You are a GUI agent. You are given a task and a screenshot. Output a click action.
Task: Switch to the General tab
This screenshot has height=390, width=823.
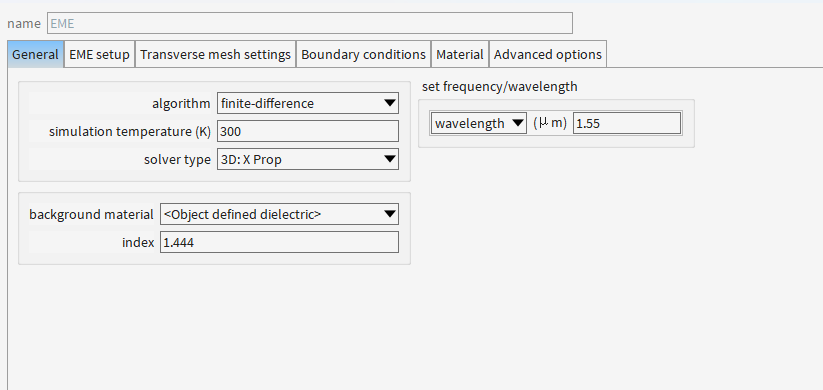pos(35,54)
